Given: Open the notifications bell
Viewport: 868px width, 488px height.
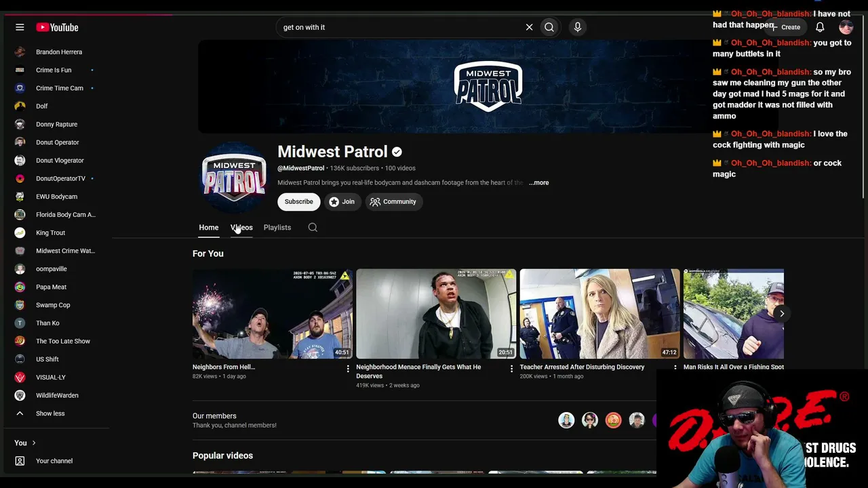Looking at the screenshot, I should point(820,27).
